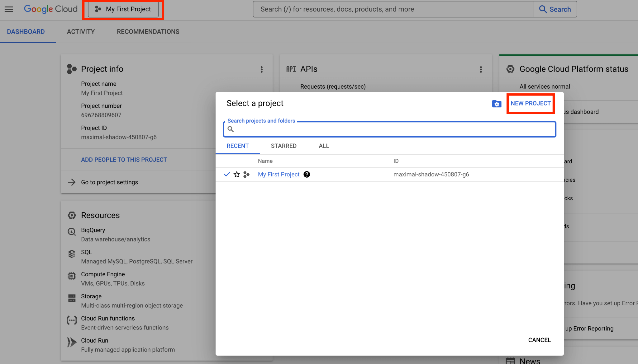Open BigQuery data warehouse resource
Screen dimensions: 638x364
pos(116,235)
